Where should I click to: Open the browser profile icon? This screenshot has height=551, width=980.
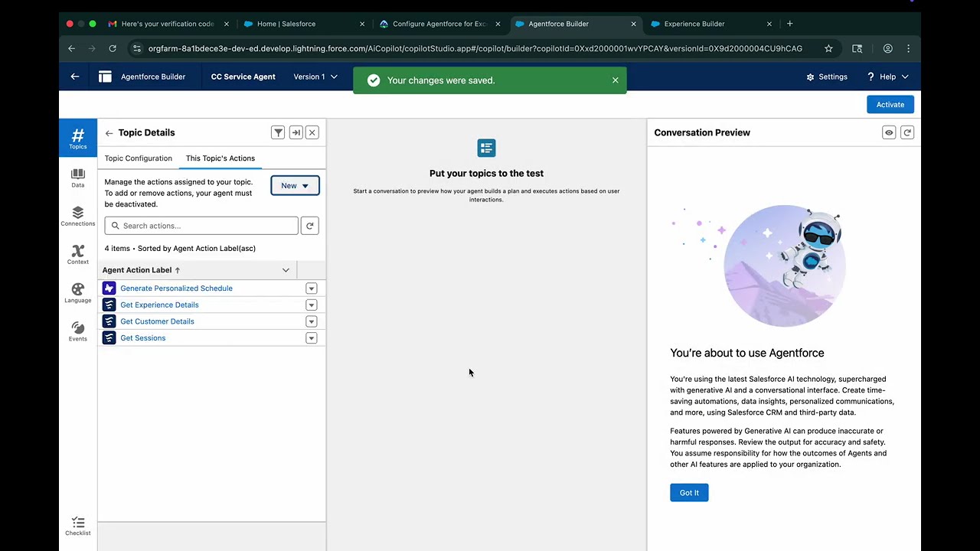[x=887, y=48]
